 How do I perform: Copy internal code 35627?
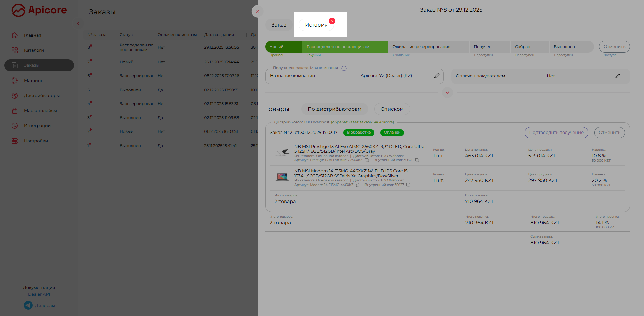click(408, 185)
